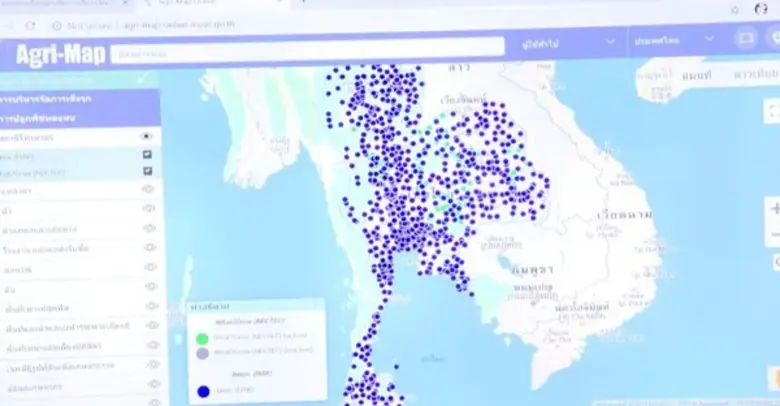Image resolution: width=780 pixels, height=406 pixels.
Task: Uncheck the second checked sublayer checkbox
Action: pyautogui.click(x=148, y=171)
